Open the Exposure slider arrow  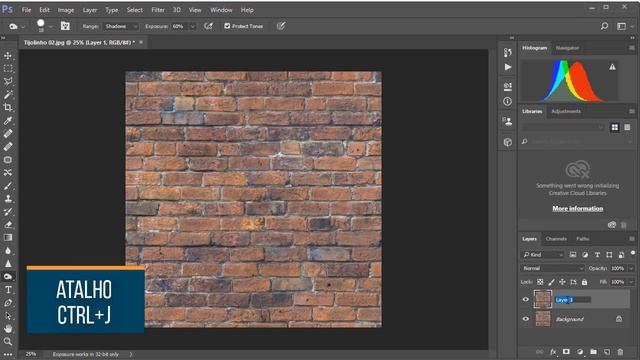(x=193, y=26)
